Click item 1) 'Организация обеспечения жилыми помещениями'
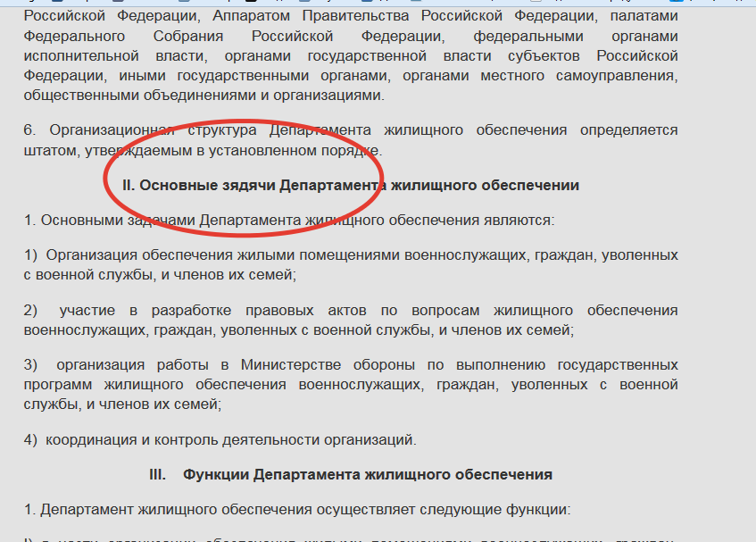This screenshot has width=756, height=542. (x=350, y=255)
